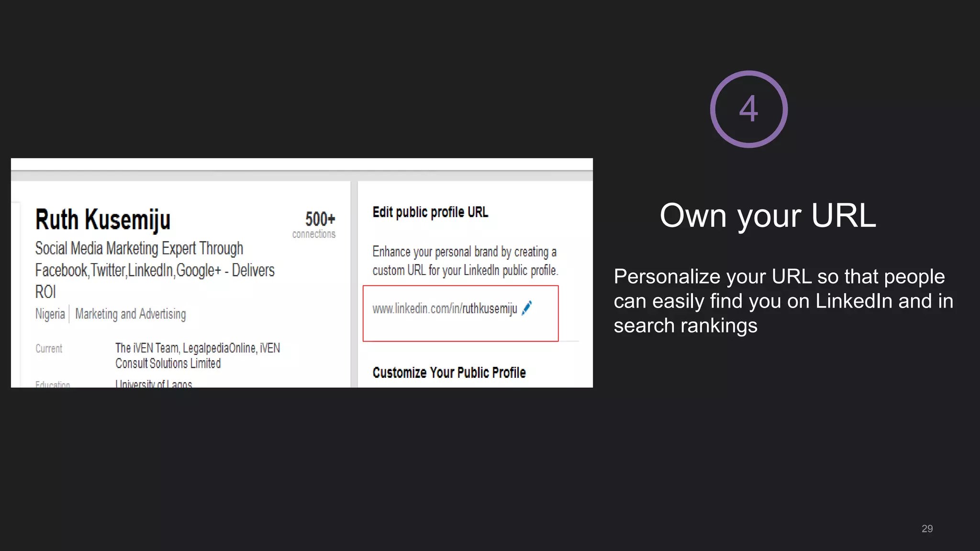Open the www.linkedin.com/in/ruthkusemiju URL
Image resolution: width=980 pixels, height=551 pixels.
pyautogui.click(x=445, y=309)
